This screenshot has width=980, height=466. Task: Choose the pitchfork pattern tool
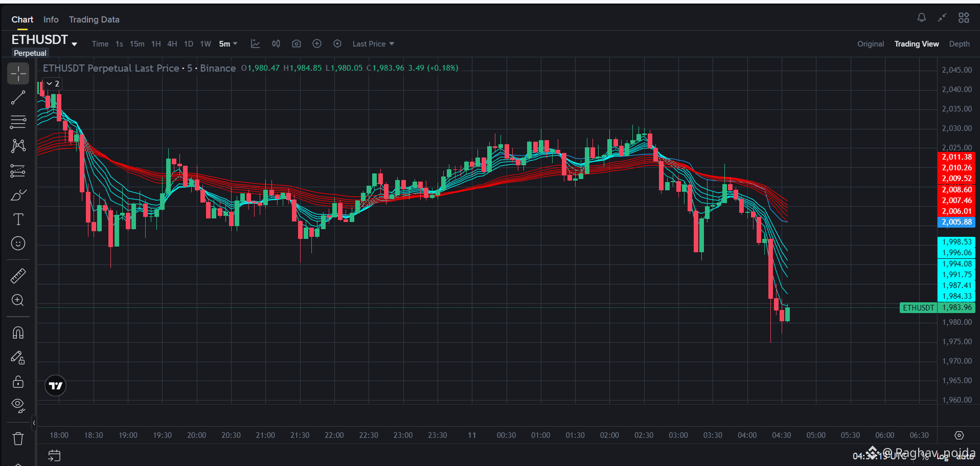(x=18, y=146)
